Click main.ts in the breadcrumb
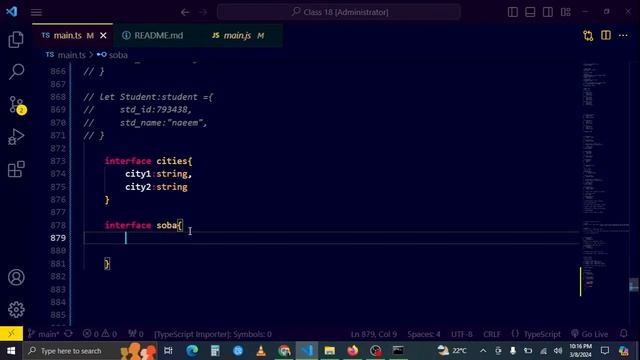The width and height of the screenshot is (640, 360). [71, 55]
